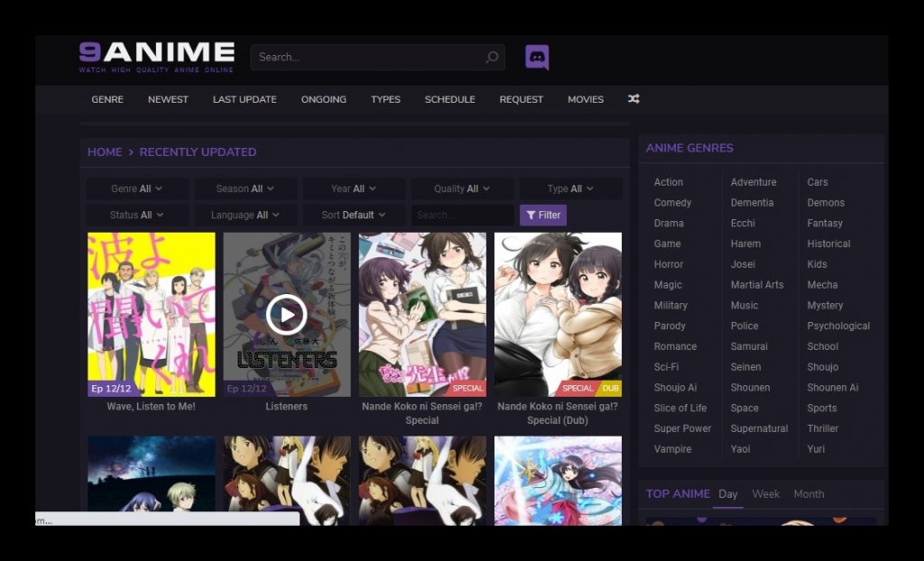Open the TYPES menu
The image size is (924, 561).
385,99
